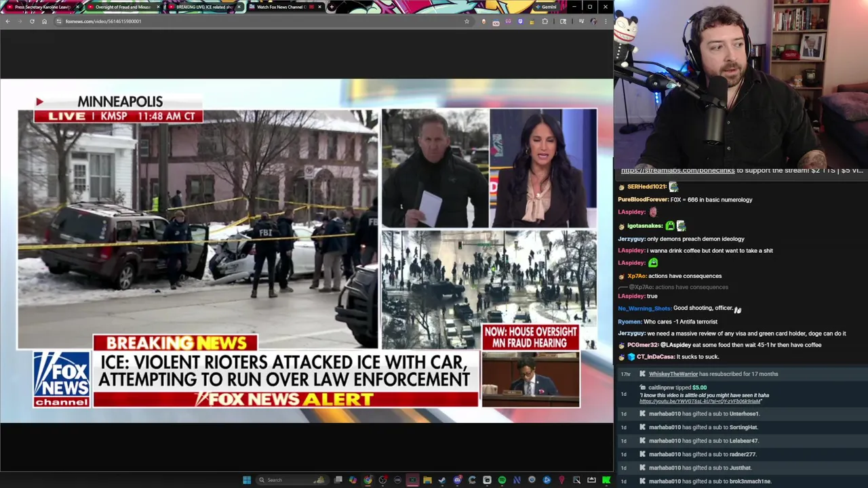Click username Xp7Ao in chat

coord(636,276)
